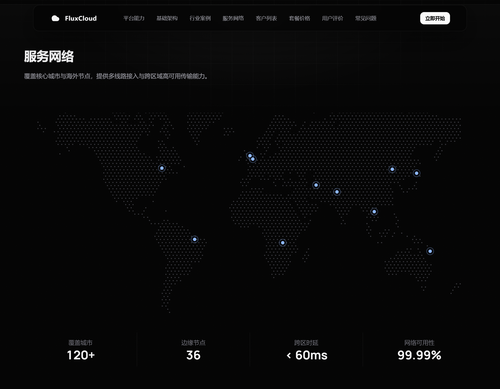
Task: Go to the 基础架构 nav item
Action: pyautogui.click(x=167, y=18)
